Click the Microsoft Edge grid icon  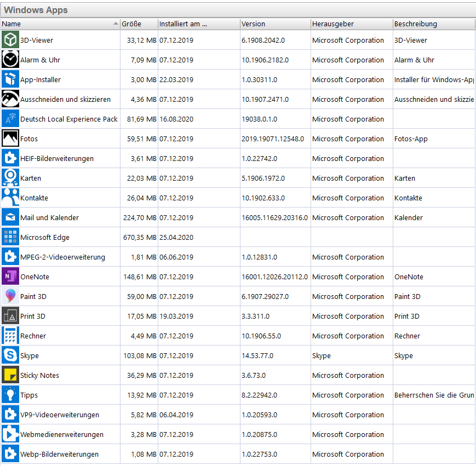(10, 237)
